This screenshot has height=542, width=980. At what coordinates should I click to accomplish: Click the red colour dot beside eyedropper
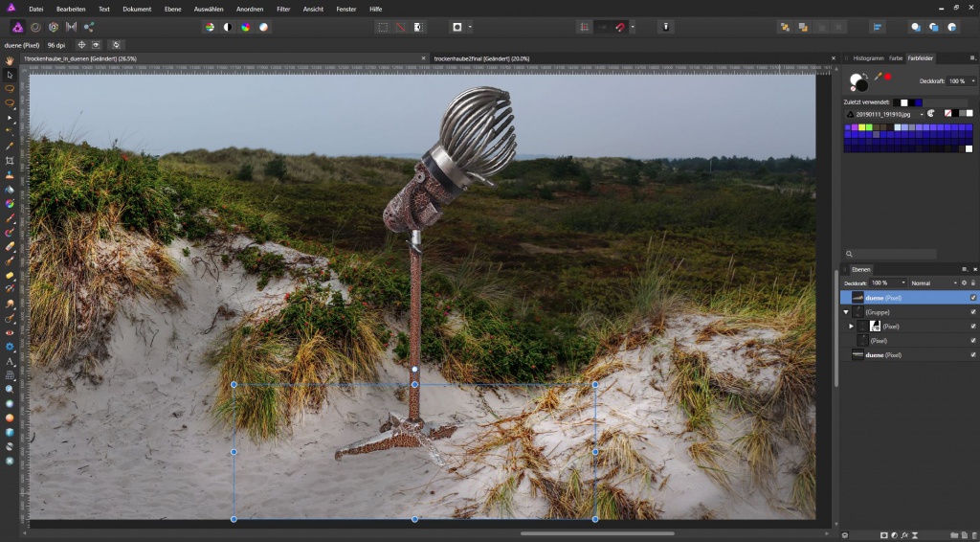click(887, 77)
